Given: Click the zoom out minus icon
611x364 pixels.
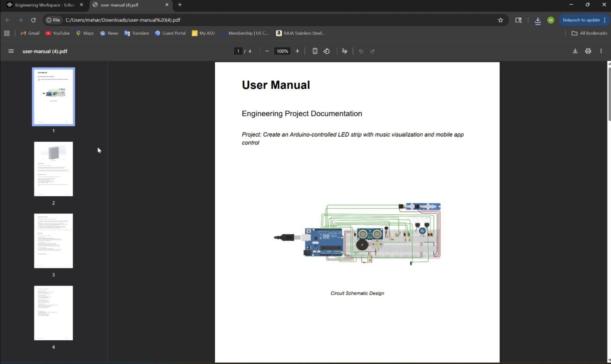Looking at the screenshot, I should 267,51.
